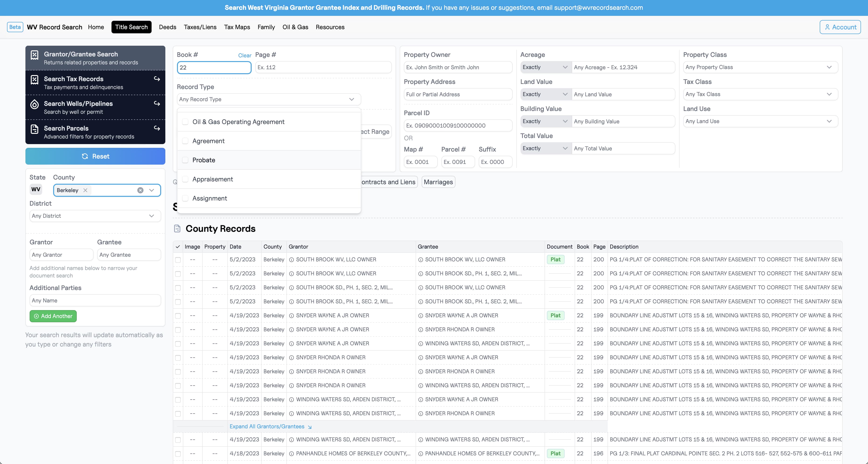Click the Grantor/Grantee Search receipt icon
Image resolution: width=868 pixels, height=464 pixels.
pyautogui.click(x=34, y=55)
